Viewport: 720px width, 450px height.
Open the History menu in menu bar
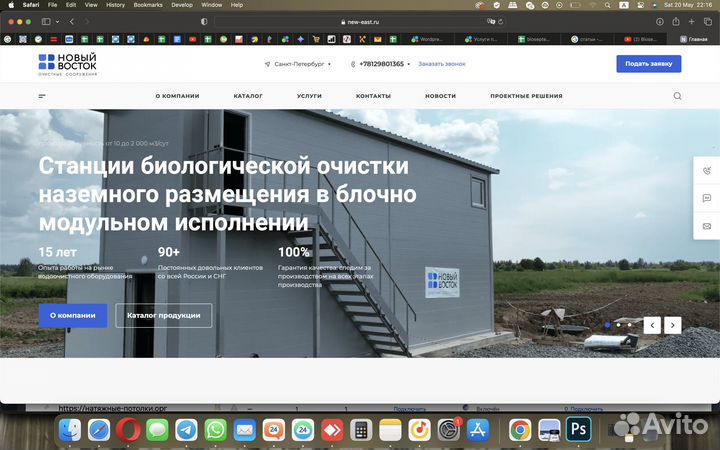point(115,5)
